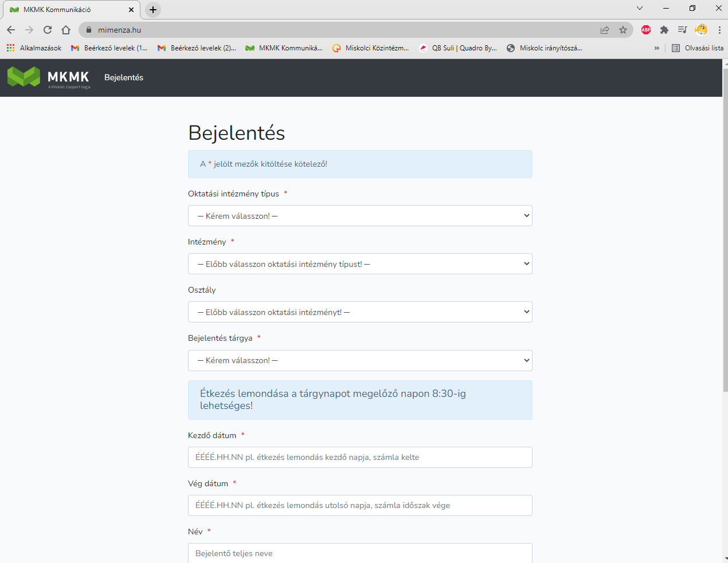Open the Bejelentés tárgya dropdown
The height and width of the screenshot is (563, 728).
(x=360, y=360)
